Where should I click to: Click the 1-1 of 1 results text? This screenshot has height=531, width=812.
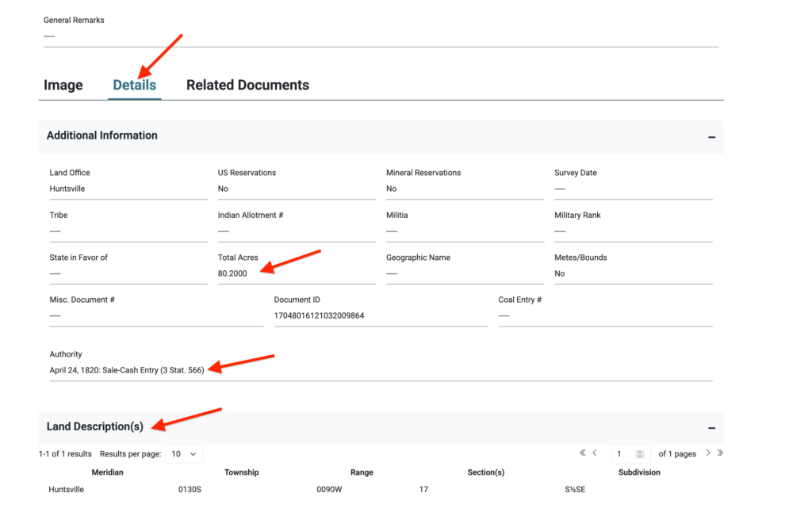click(65, 454)
